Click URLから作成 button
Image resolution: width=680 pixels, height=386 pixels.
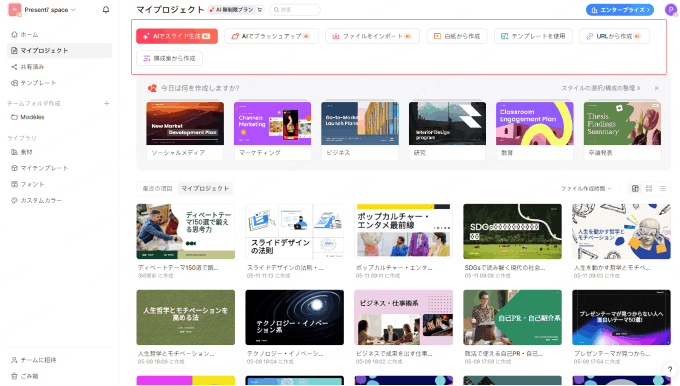[x=614, y=36]
